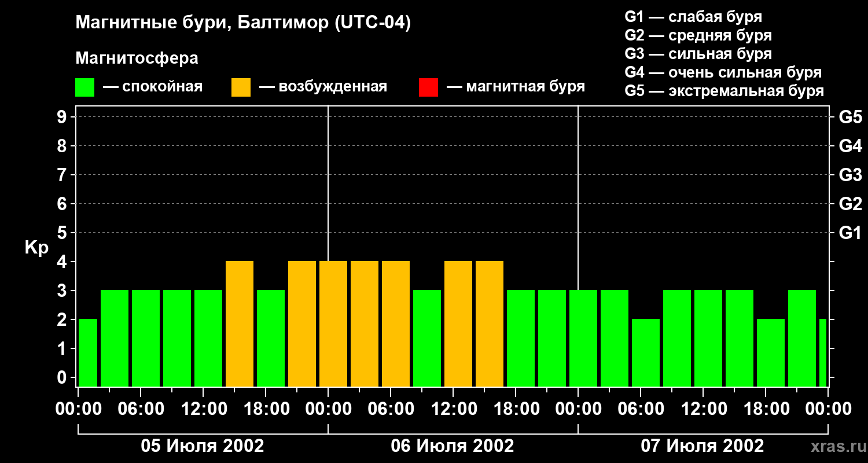Viewport: 868px width, 463px height.
Task: Click the narrow first green bar at chart start
Action: tap(87, 352)
